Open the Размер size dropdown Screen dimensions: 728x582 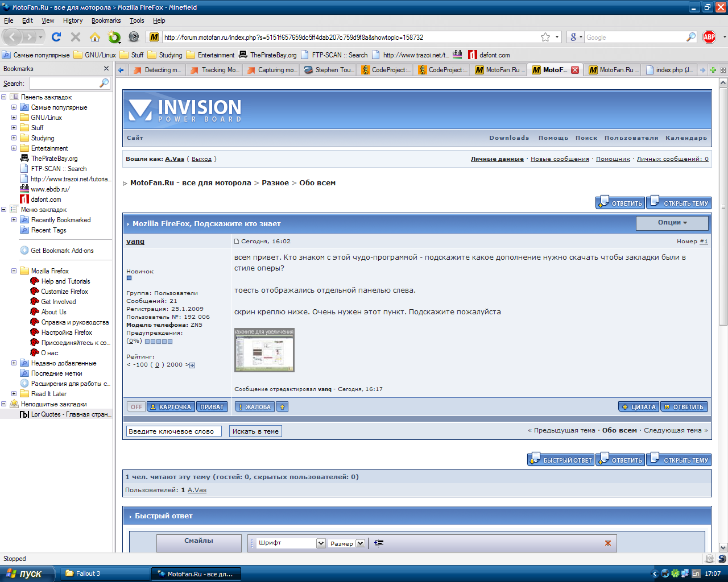(x=346, y=543)
